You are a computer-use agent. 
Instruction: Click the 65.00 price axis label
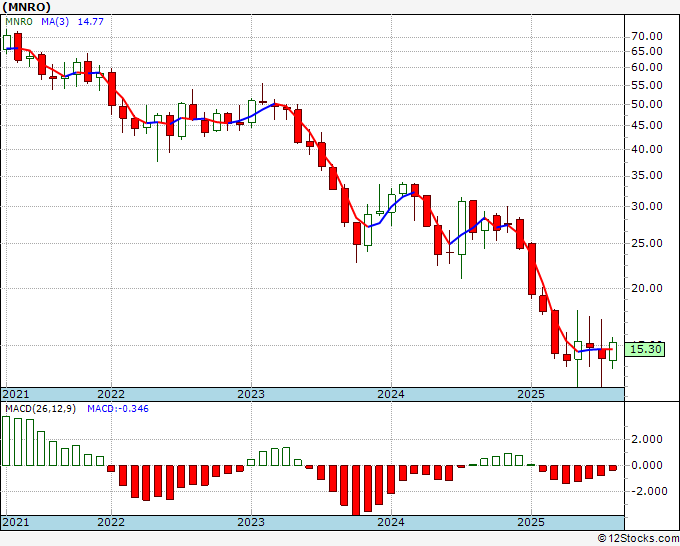point(647,51)
